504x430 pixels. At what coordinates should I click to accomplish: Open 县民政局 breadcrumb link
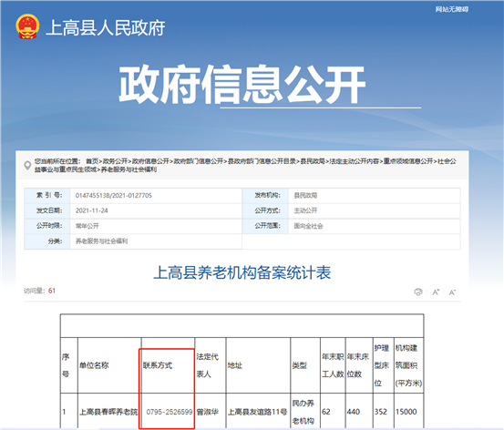pyautogui.click(x=313, y=161)
